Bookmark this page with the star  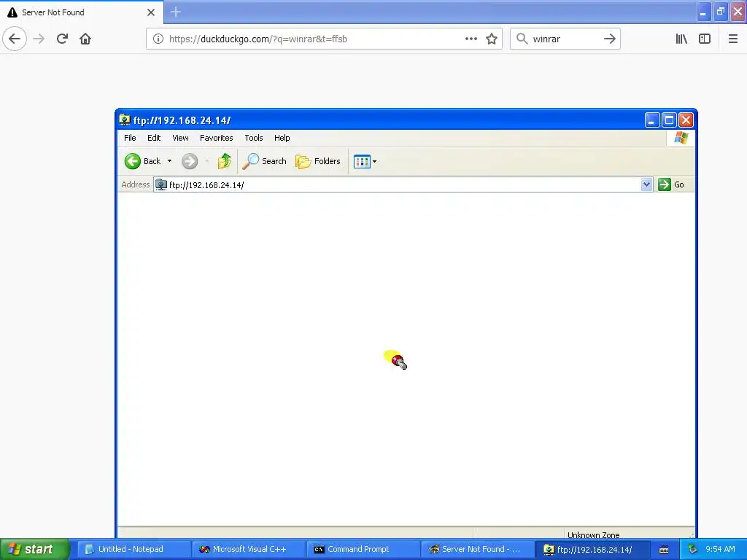[492, 39]
